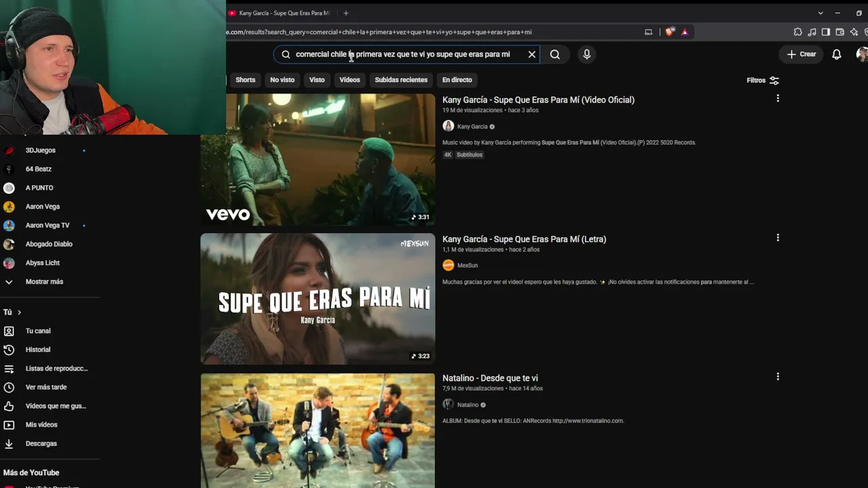Viewport: 868px width, 488px height.
Task: Expand subscriptions with Mostrar más
Action: (44, 282)
